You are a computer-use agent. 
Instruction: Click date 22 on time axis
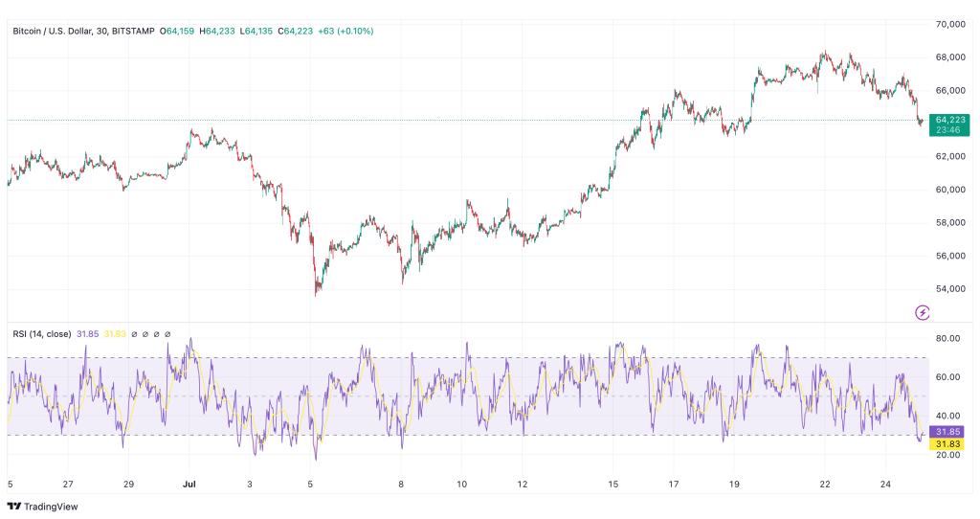(x=825, y=484)
